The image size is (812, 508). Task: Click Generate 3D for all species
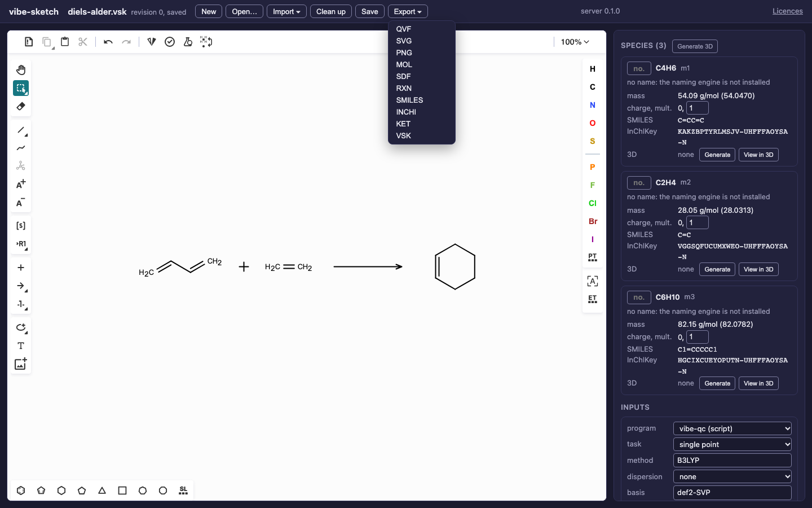(695, 46)
